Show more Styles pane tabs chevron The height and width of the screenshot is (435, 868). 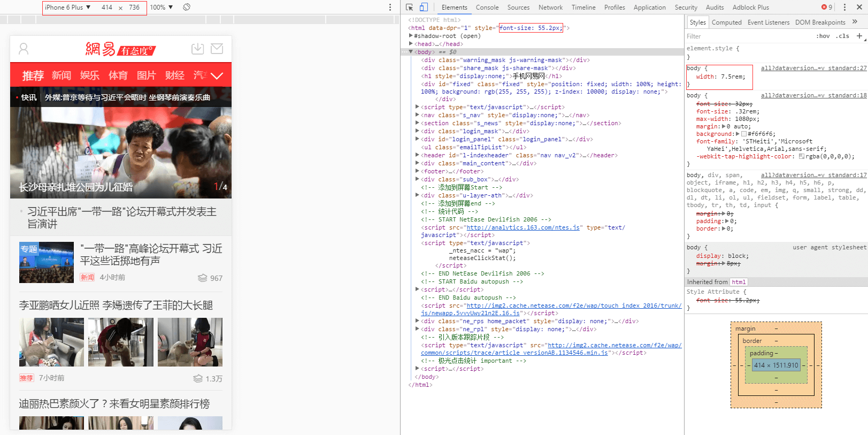[x=855, y=22]
